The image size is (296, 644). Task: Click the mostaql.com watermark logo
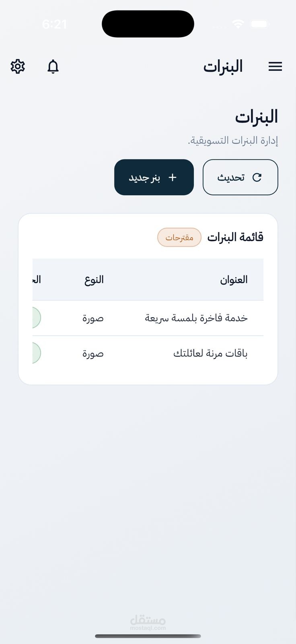point(148,622)
